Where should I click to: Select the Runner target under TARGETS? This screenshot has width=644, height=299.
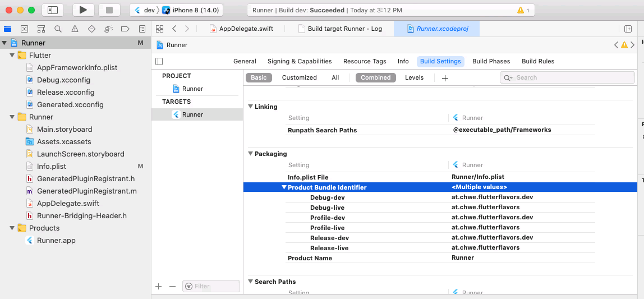(x=197, y=114)
